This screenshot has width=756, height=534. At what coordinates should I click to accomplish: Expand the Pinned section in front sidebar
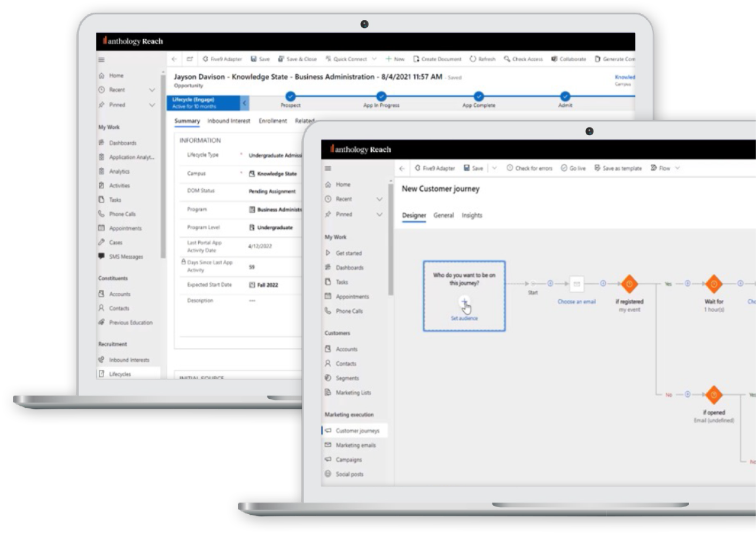tap(379, 214)
